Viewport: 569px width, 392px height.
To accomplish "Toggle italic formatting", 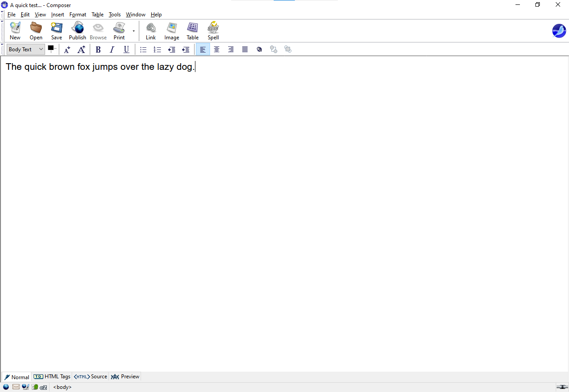I will tap(112, 49).
